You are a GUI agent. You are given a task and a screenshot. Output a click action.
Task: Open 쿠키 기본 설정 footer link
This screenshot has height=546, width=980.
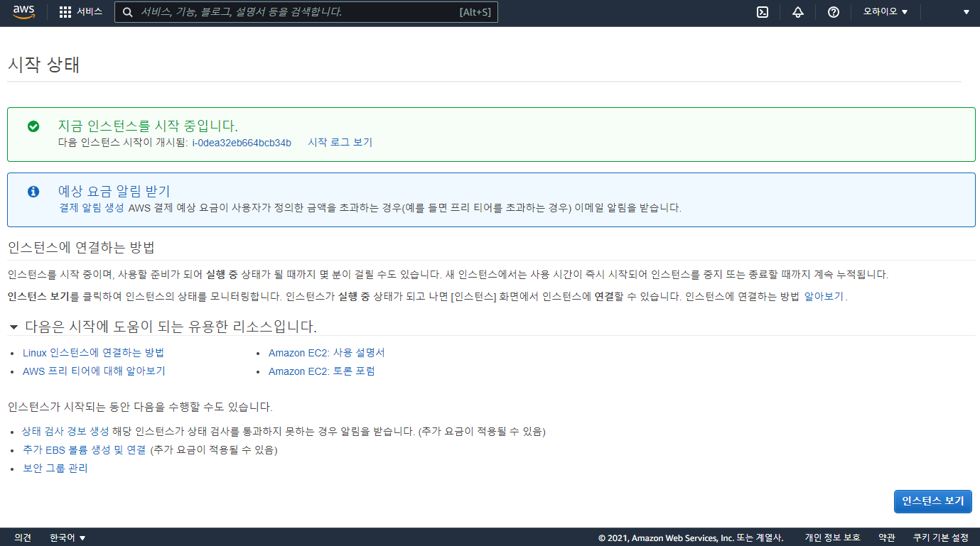(x=940, y=537)
